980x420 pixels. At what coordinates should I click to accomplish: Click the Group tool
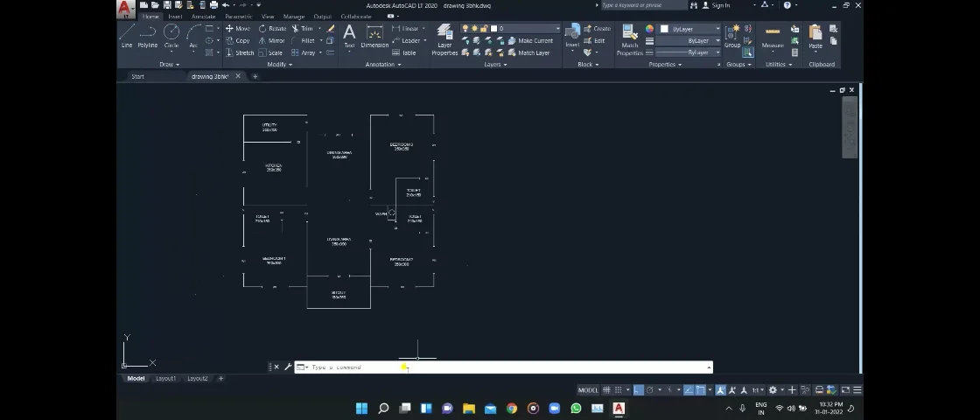coord(731,36)
